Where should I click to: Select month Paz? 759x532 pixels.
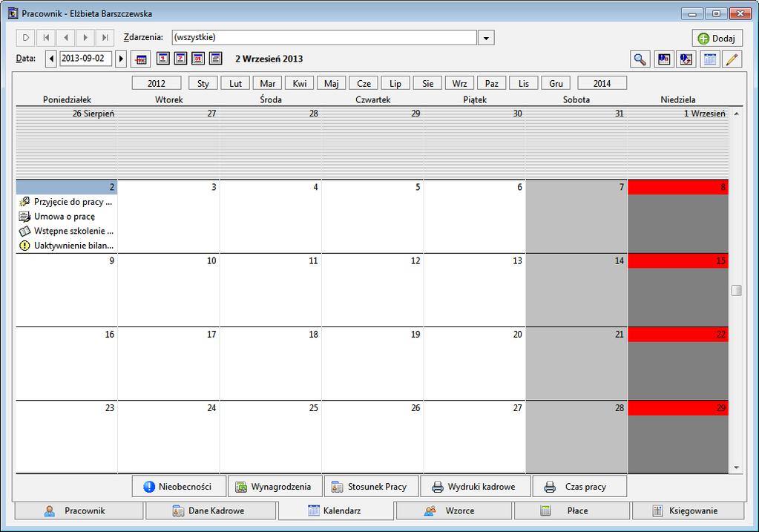(492, 83)
